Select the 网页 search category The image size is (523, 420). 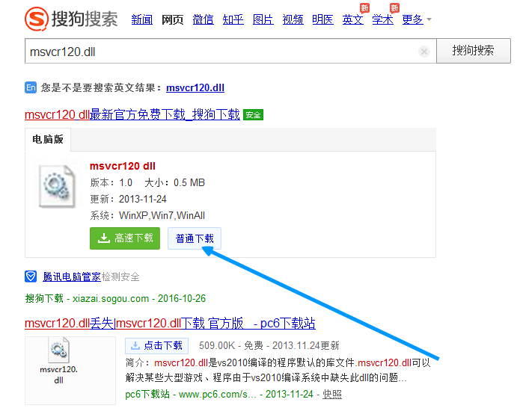[x=172, y=19]
